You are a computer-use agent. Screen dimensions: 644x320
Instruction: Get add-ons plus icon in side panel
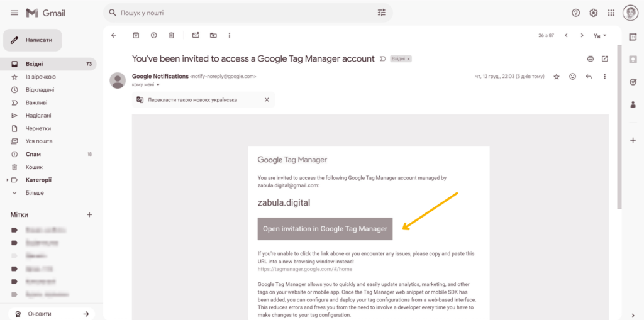633,140
